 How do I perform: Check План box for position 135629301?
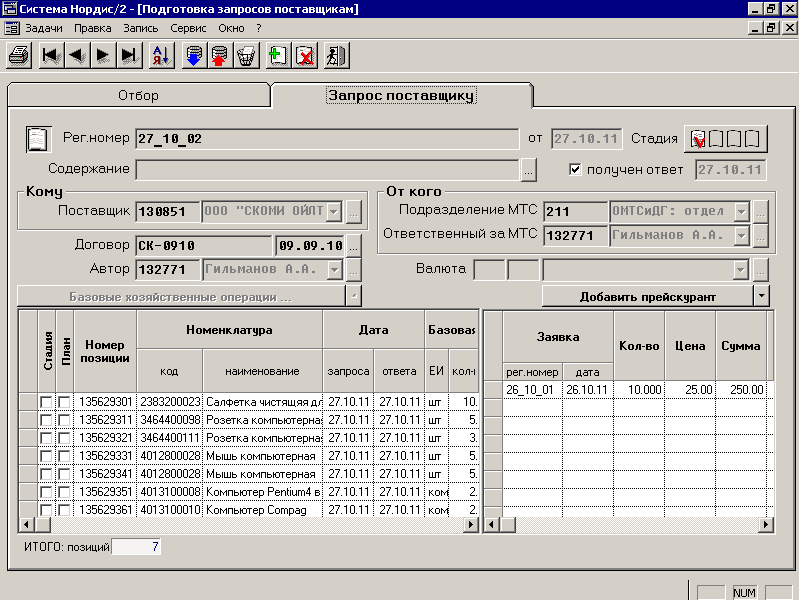[x=64, y=403]
